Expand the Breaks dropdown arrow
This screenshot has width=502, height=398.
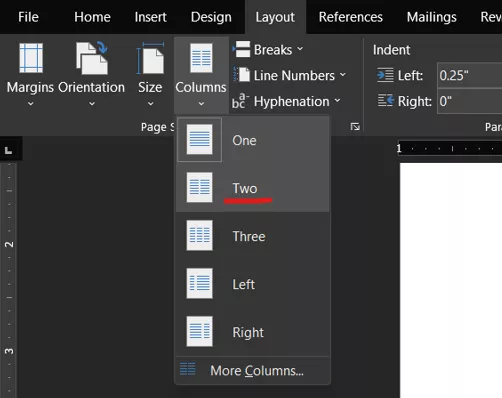[x=300, y=49]
